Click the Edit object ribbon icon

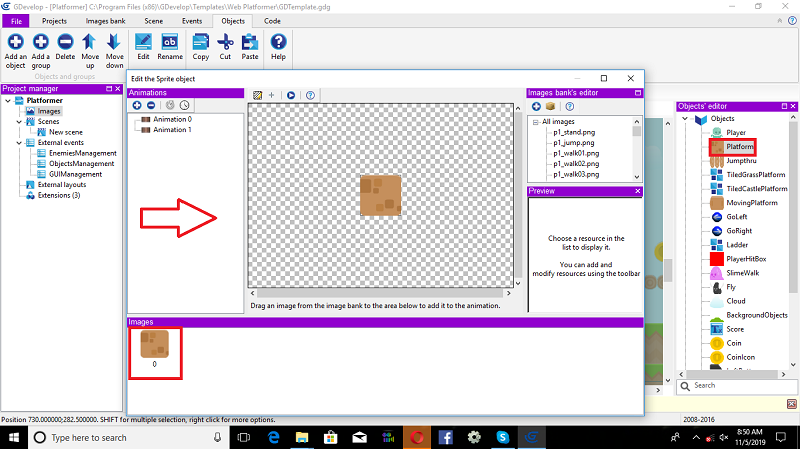click(x=143, y=42)
